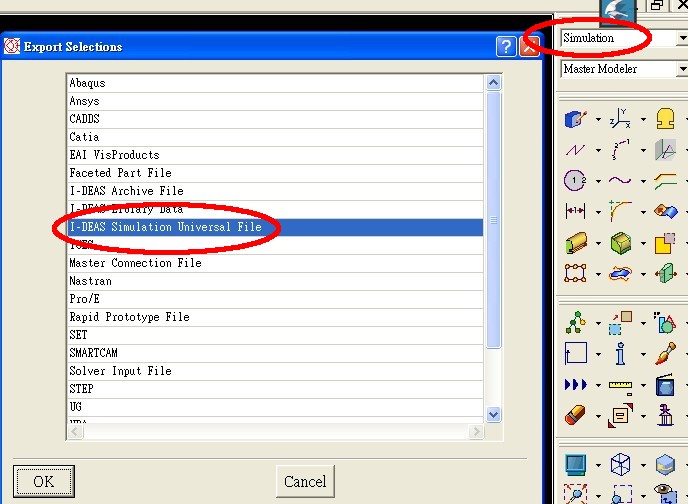Select the three-point arc tool
Viewport: 688px width, 504px height.
[620, 150]
